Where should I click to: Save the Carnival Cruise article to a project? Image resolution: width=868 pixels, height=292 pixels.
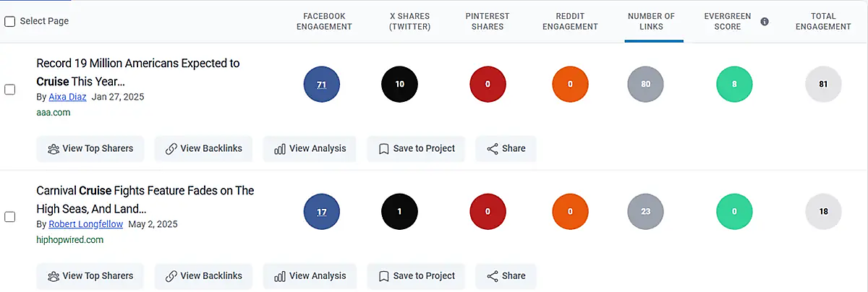tap(416, 276)
